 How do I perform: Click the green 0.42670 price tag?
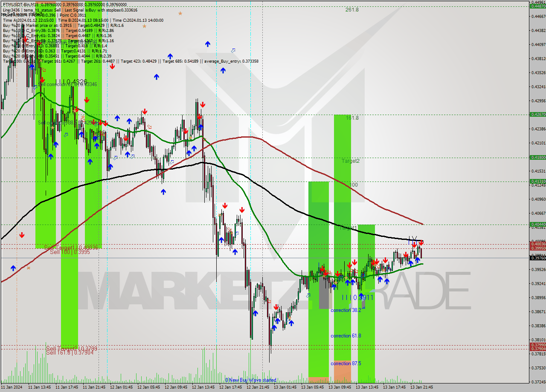tap(537, 114)
